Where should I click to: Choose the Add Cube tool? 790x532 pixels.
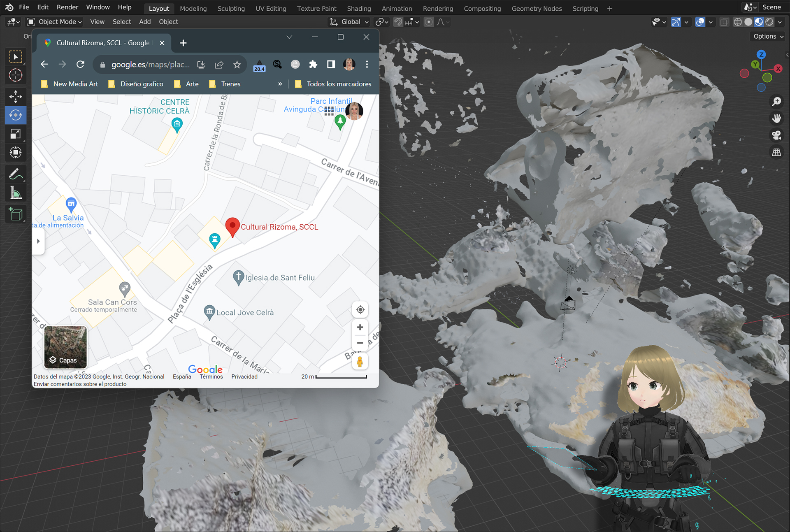[16, 214]
